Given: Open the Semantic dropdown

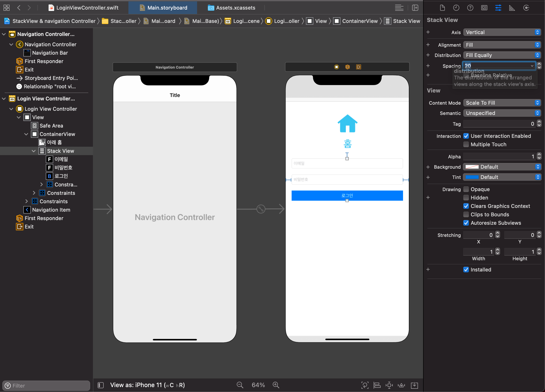Looking at the screenshot, I should [502, 113].
